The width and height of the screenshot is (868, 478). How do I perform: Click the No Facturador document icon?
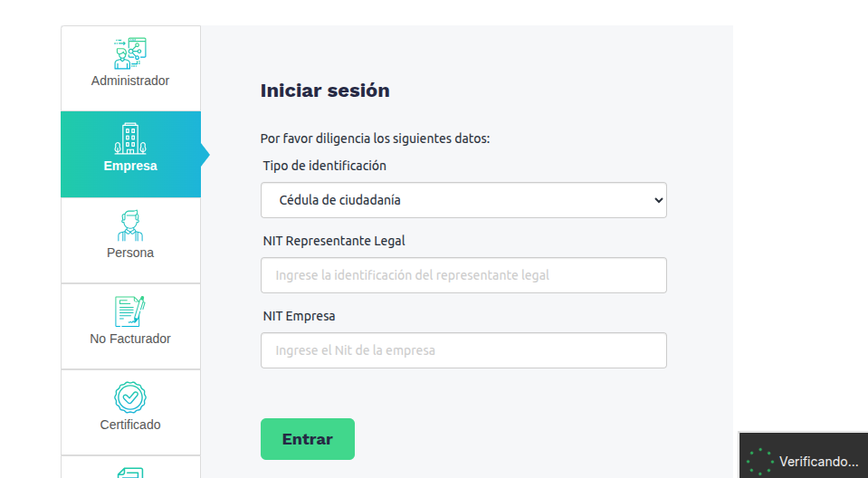(x=130, y=311)
